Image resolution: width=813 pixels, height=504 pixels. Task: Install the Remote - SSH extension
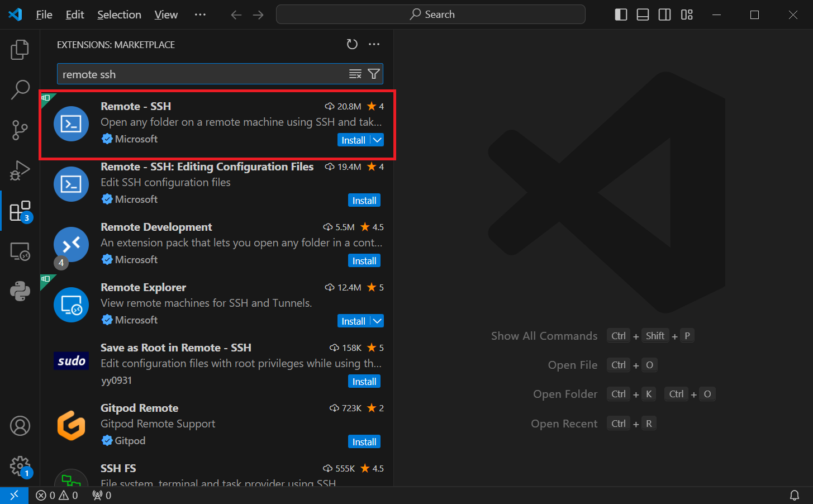point(353,140)
